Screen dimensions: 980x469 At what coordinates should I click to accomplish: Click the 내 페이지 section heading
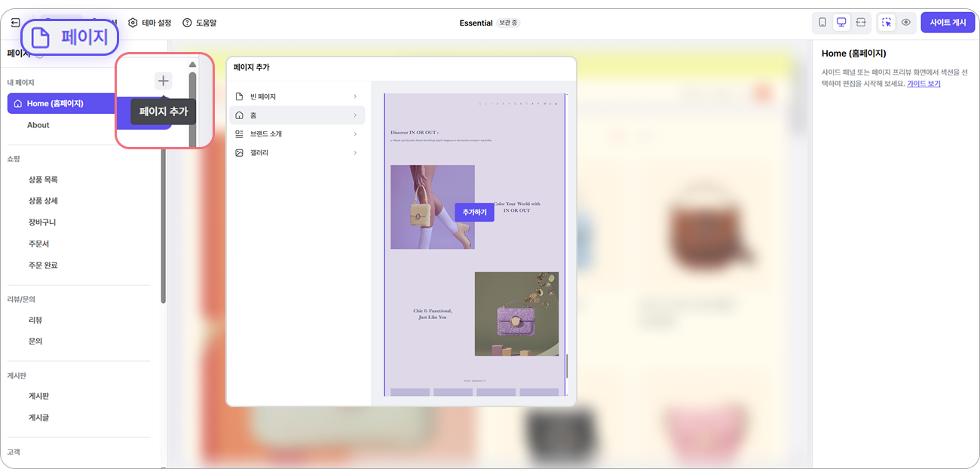pyautogui.click(x=20, y=82)
